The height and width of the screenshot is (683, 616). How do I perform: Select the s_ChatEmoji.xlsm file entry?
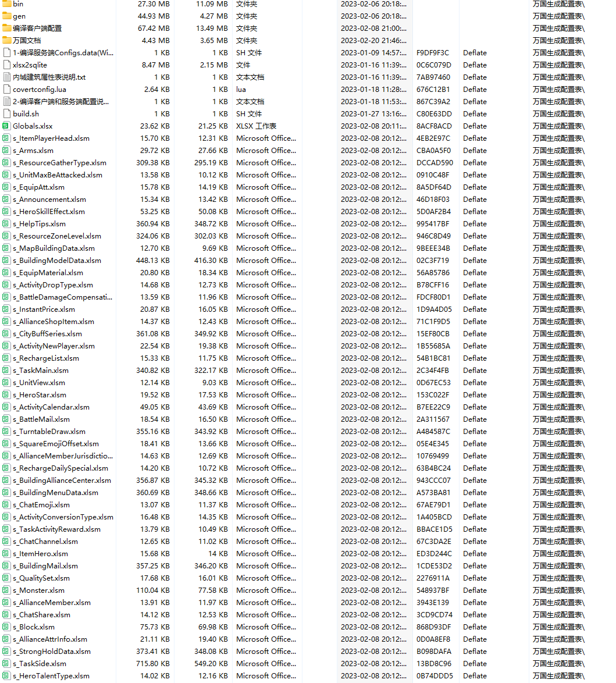point(41,504)
